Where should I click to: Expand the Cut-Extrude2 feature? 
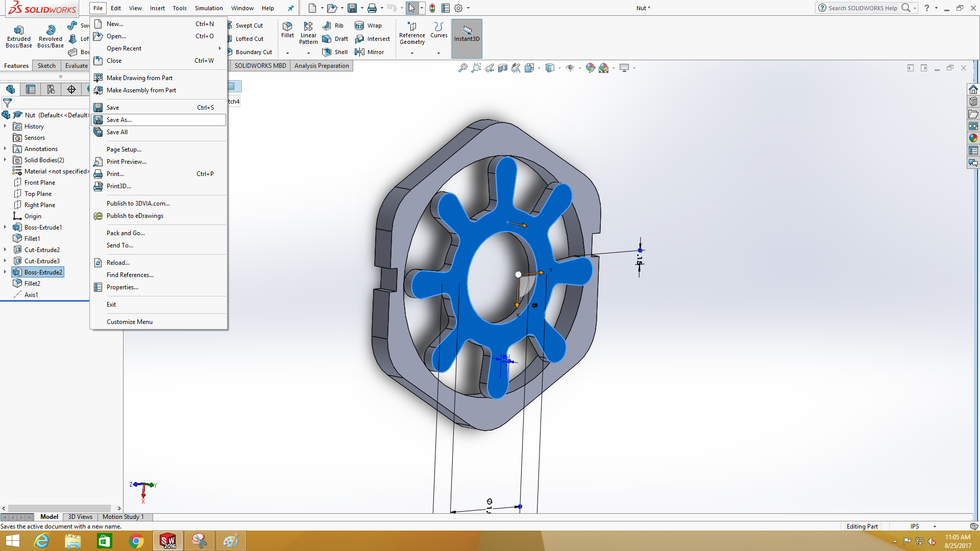click(5, 249)
